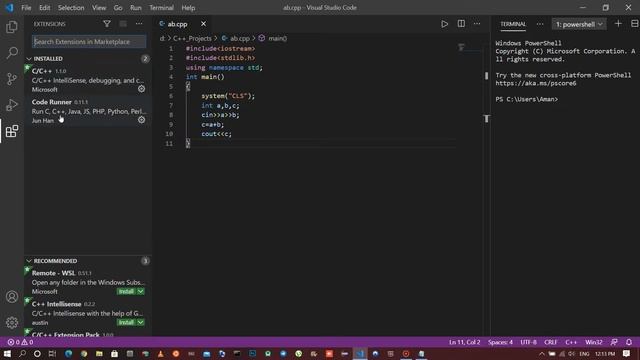Image resolution: width=640 pixels, height=360 pixels.
Task: Filter extensions using the funnel icon
Action: click(x=107, y=24)
